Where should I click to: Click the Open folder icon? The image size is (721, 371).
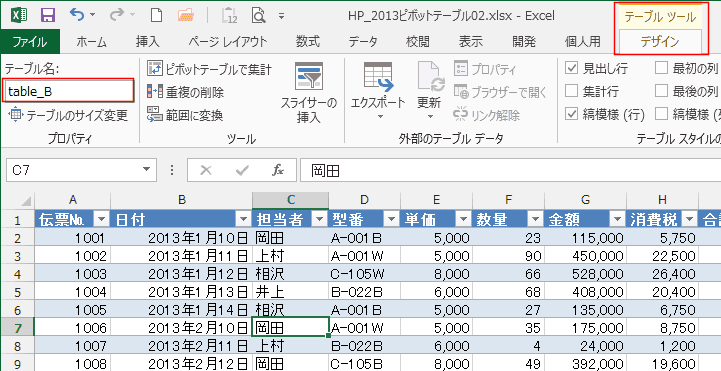point(186,15)
